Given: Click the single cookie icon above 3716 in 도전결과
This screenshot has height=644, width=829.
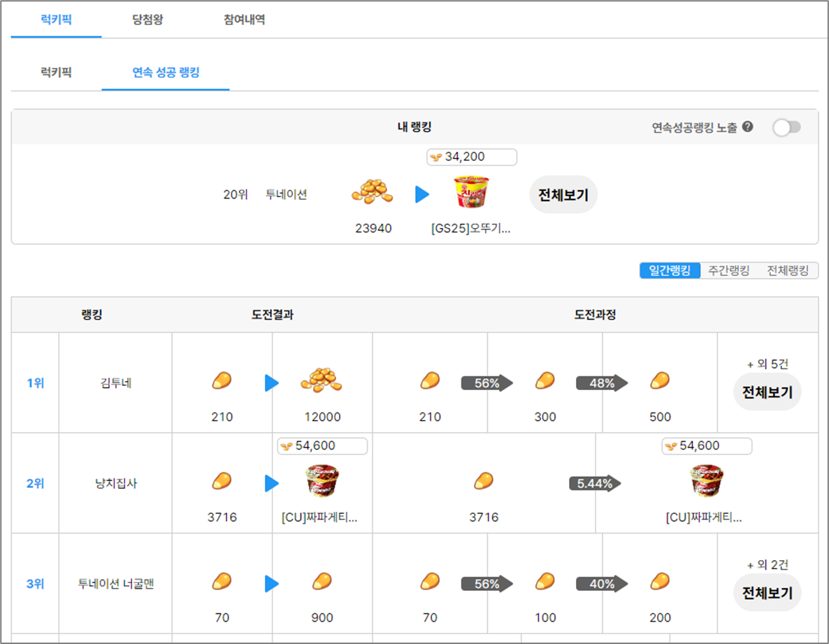Looking at the screenshot, I should (x=222, y=482).
